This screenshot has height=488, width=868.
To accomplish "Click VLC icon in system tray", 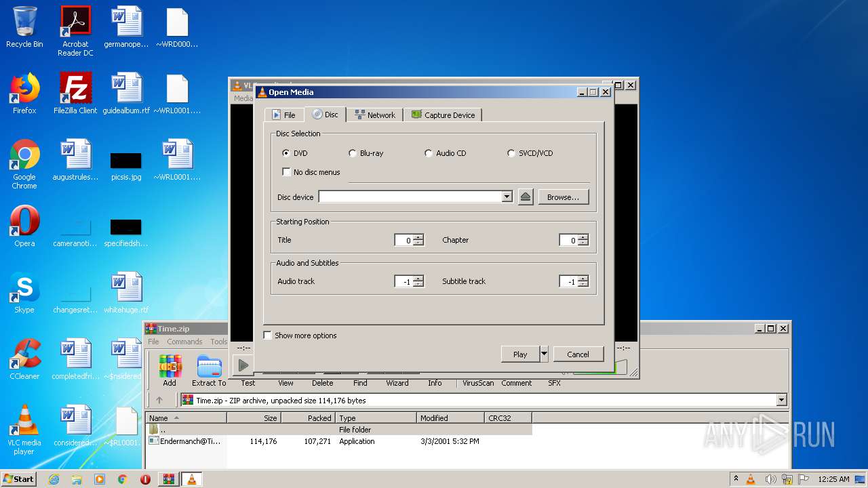I will [x=751, y=479].
